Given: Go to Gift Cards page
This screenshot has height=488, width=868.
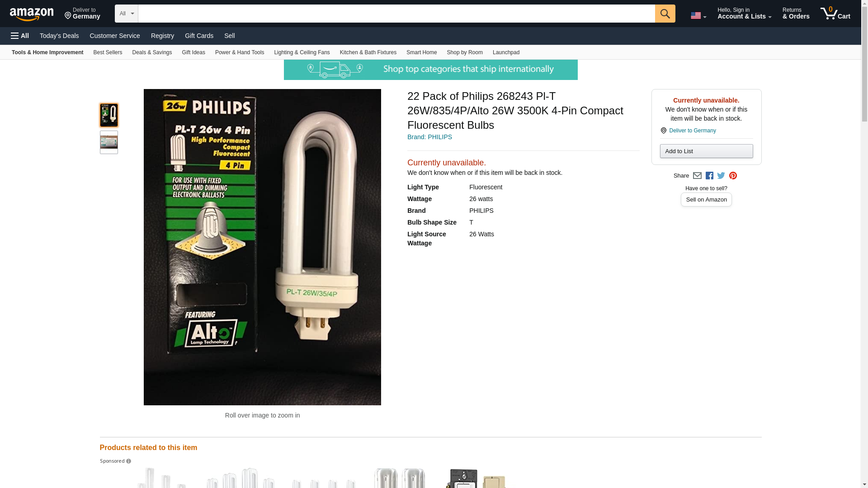Looking at the screenshot, I should pyautogui.click(x=199, y=36).
